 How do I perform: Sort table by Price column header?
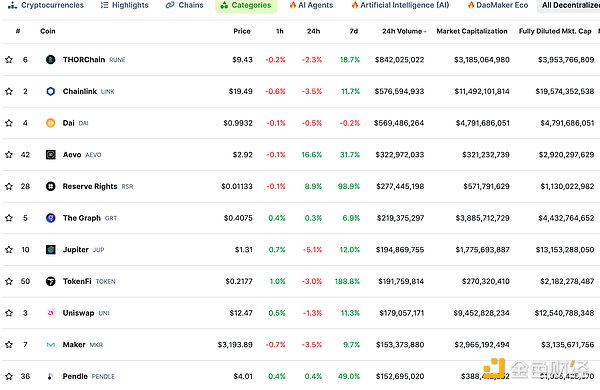pyautogui.click(x=242, y=31)
